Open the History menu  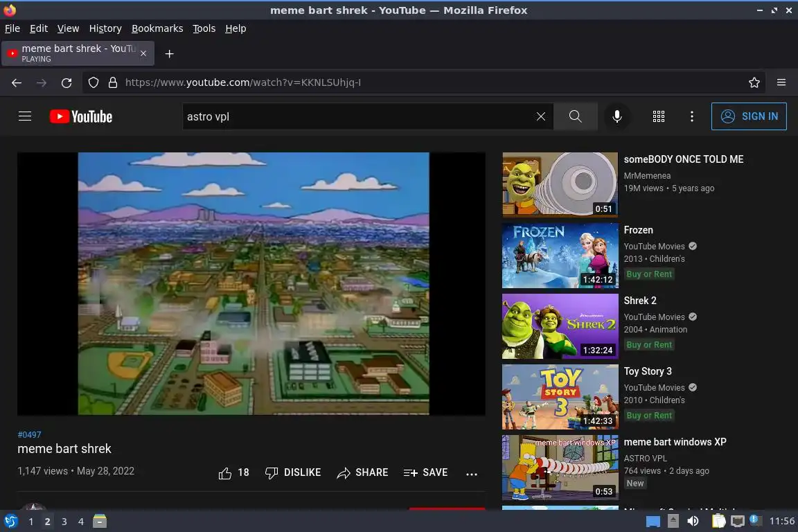(105, 28)
